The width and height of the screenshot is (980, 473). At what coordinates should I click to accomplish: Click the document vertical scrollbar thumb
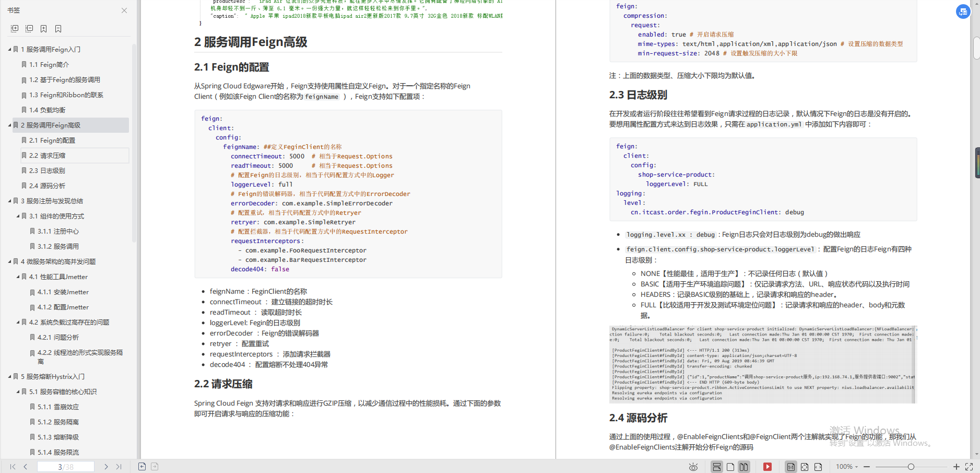976,48
